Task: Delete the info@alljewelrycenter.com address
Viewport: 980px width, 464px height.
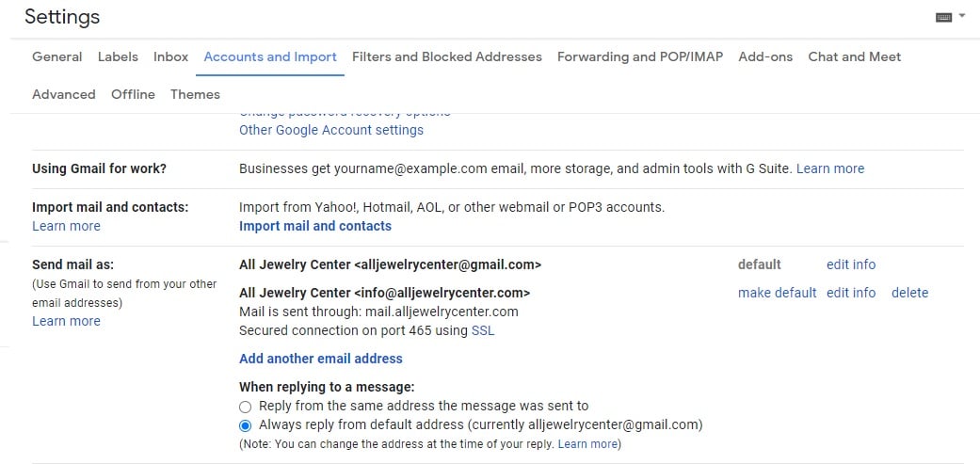Action: [909, 293]
